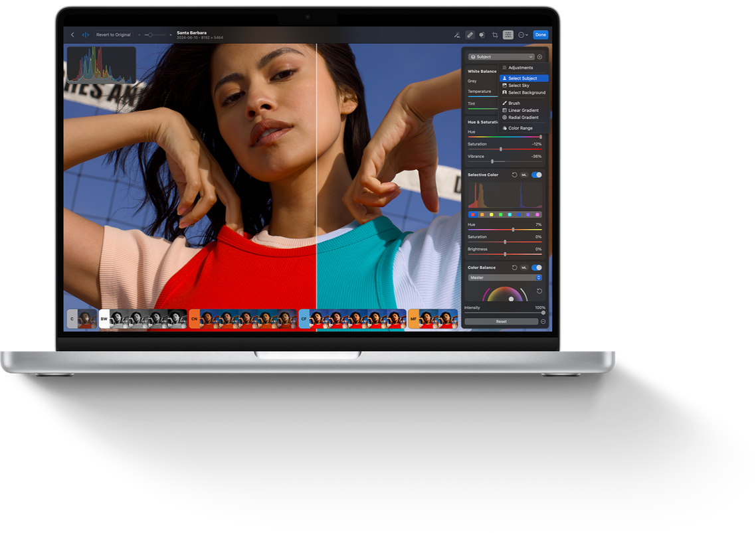Screen dimensions: 756x533
Task: Toggle the split comparison view icon
Action: point(85,35)
